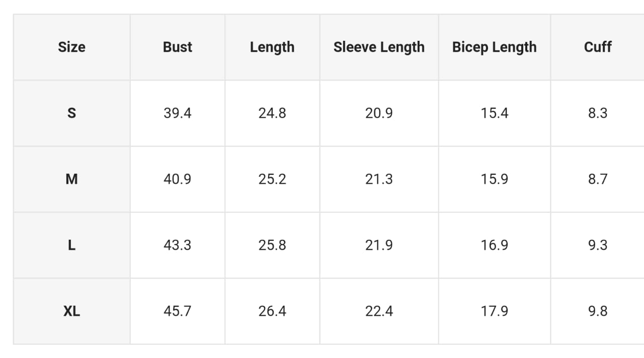This screenshot has width=644, height=358.
Task: Click cuff value 8.3 for size S
Action: click(x=598, y=113)
